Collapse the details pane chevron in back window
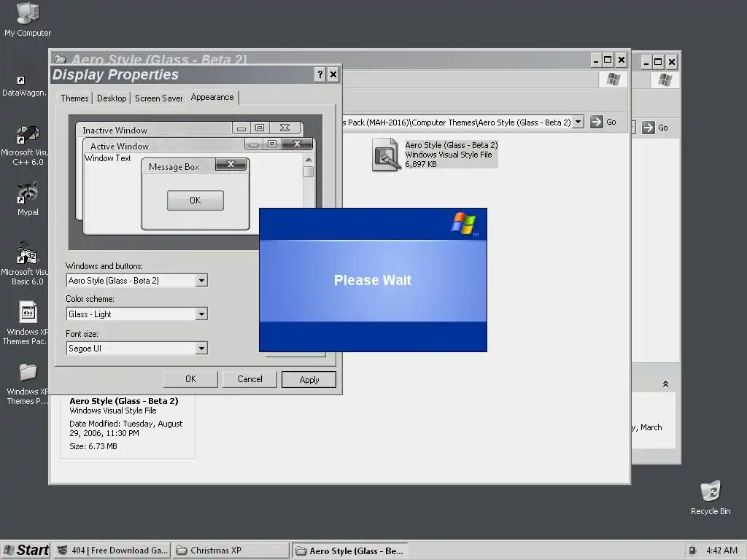This screenshot has height=560, width=747. [x=665, y=384]
